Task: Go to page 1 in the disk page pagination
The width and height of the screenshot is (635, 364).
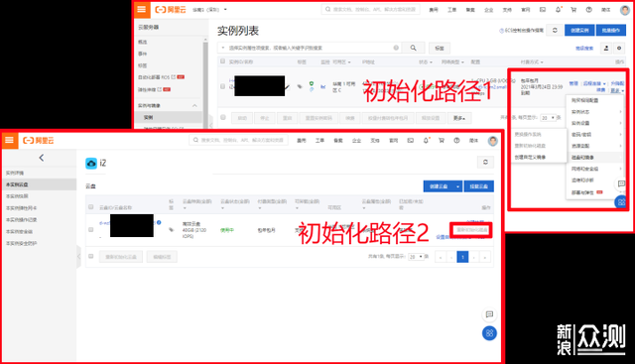Action: (x=462, y=257)
